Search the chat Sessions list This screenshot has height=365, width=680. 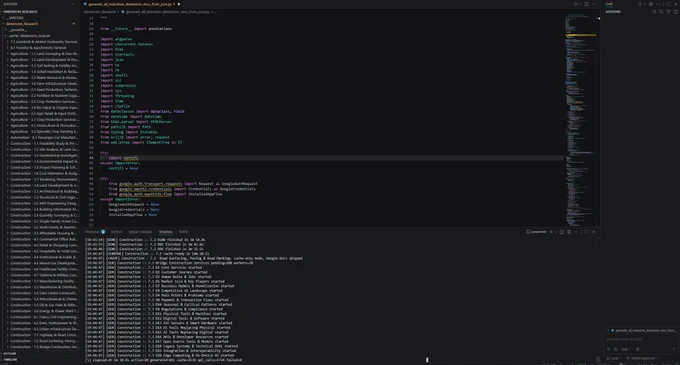coord(661,12)
